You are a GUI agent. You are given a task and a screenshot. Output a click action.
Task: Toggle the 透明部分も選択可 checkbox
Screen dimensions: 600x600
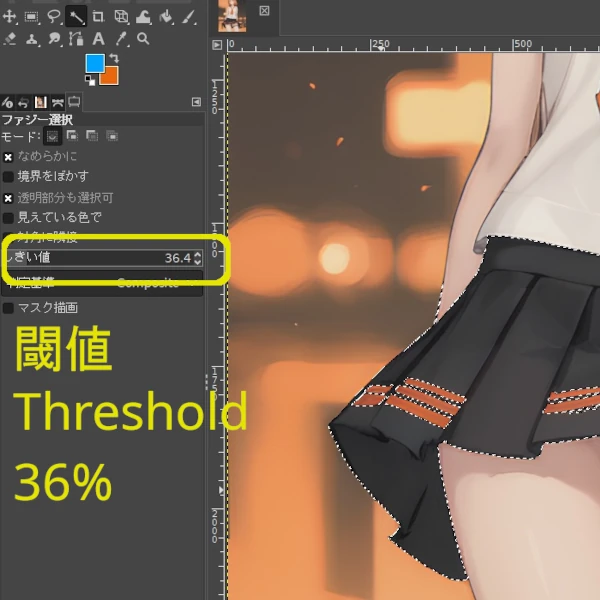tap(8, 198)
